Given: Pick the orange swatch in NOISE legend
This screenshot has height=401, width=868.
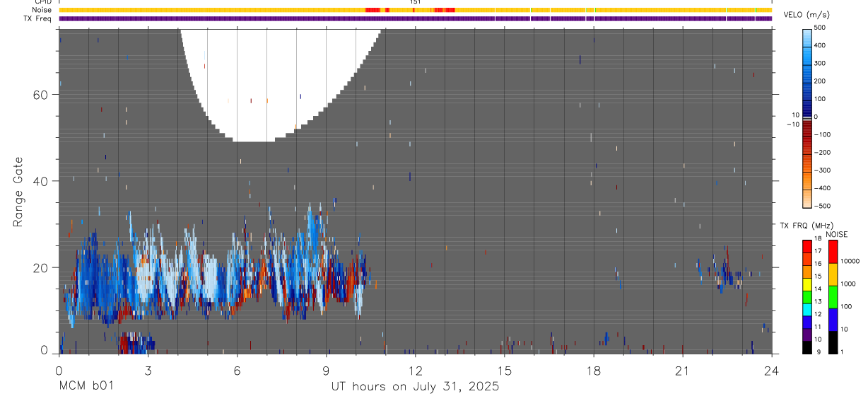Looking at the screenshot, I should [832, 274].
